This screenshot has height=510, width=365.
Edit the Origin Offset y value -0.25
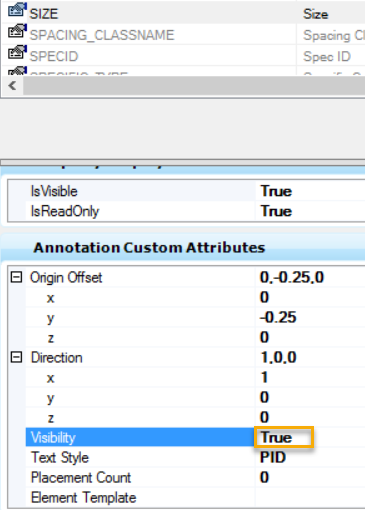point(310,317)
